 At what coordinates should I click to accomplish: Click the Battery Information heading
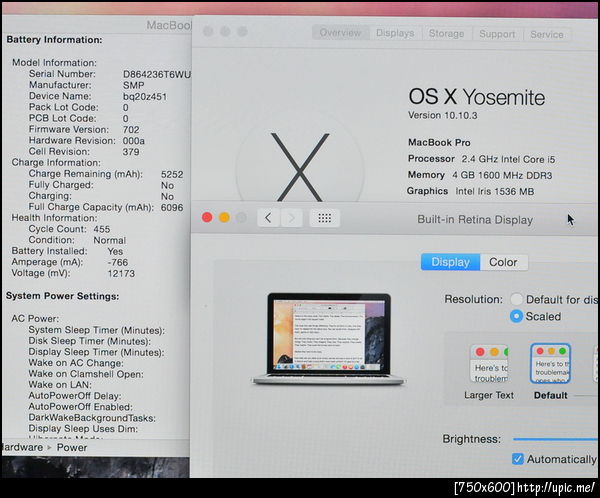[x=54, y=40]
